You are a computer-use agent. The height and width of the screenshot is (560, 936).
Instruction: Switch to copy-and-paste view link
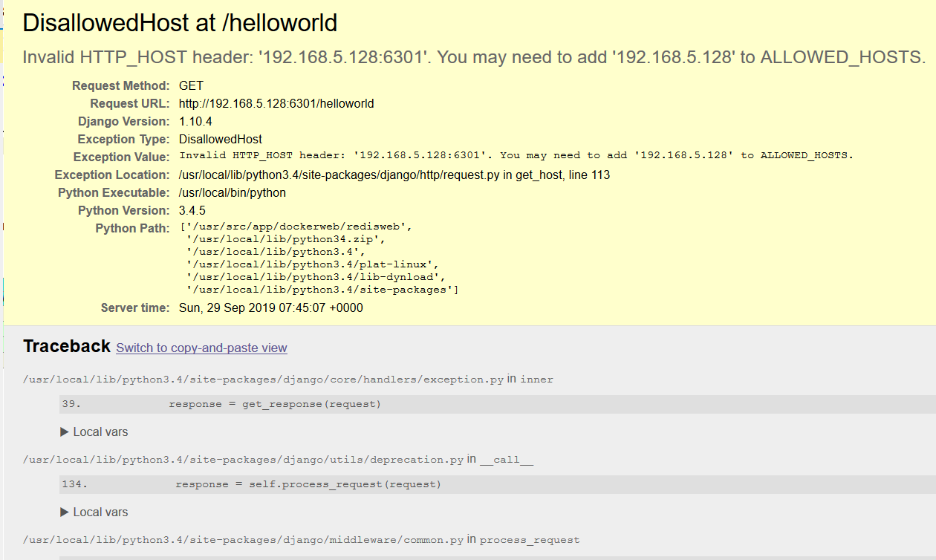click(x=201, y=348)
